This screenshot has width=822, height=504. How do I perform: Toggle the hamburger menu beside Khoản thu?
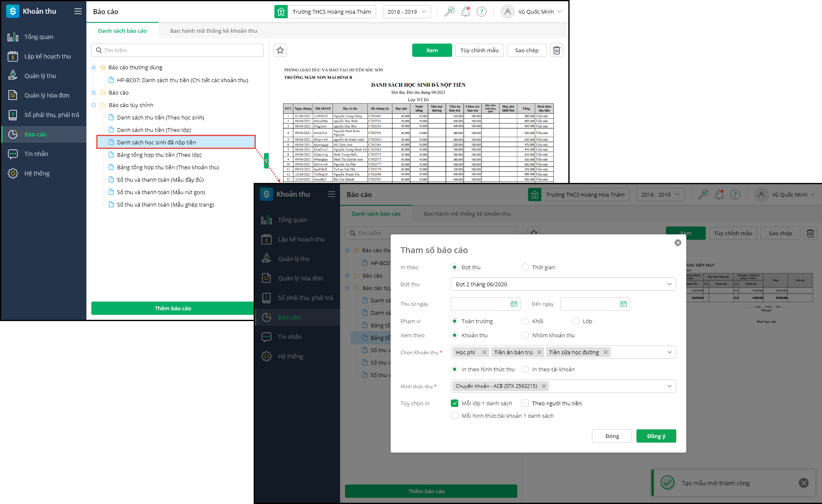(x=78, y=11)
